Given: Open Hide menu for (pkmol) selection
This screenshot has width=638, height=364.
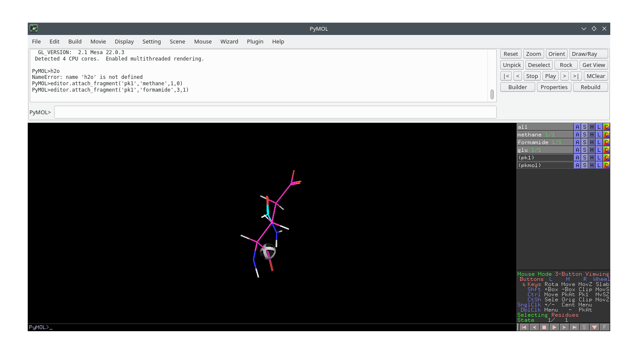Looking at the screenshot, I should [592, 165].
